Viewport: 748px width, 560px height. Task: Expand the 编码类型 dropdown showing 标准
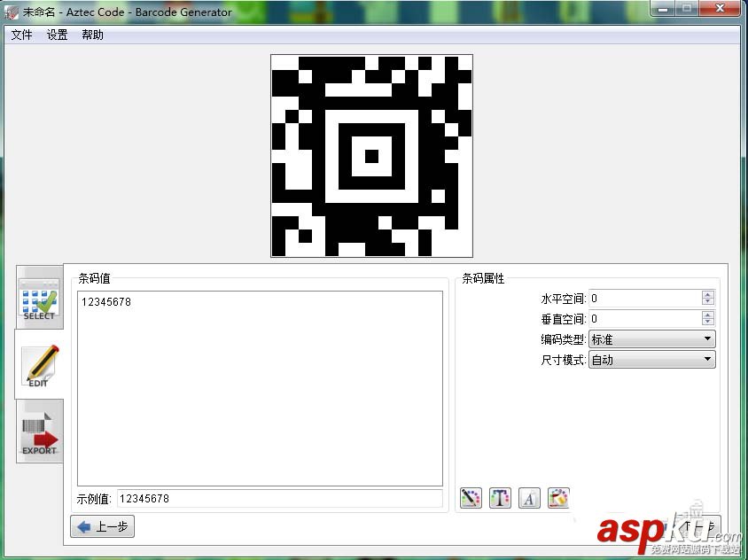[x=652, y=339]
